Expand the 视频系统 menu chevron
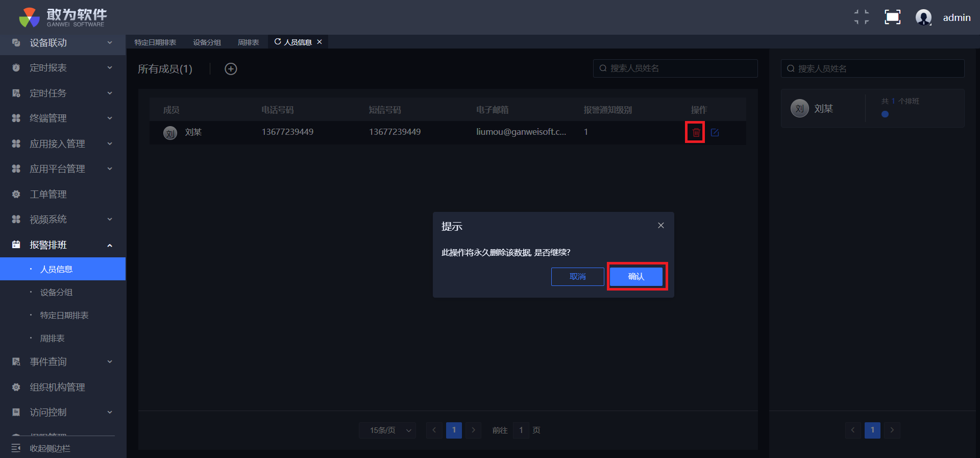This screenshot has width=980, height=458. point(110,220)
